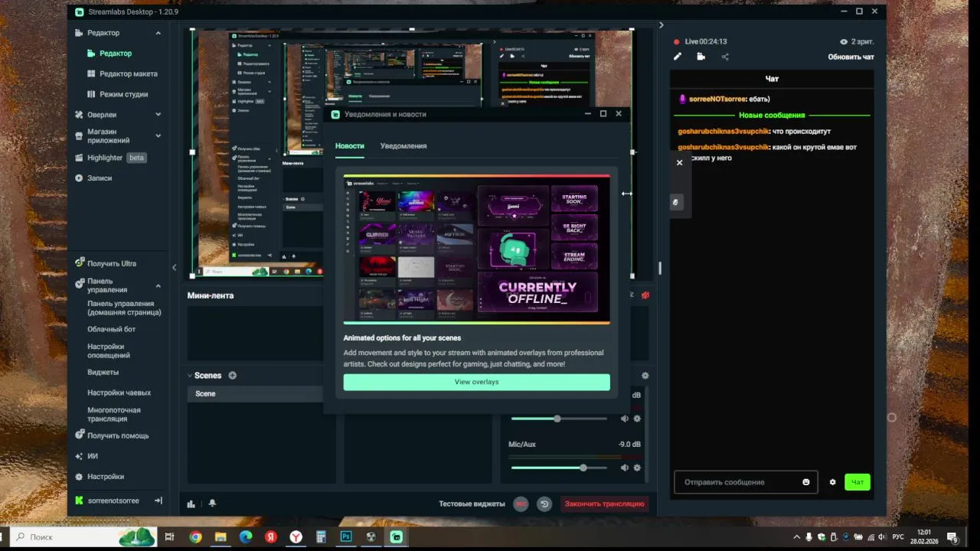The width and height of the screenshot is (980, 551).
Task: Open Получить помощь in sidebar
Action: (118, 435)
